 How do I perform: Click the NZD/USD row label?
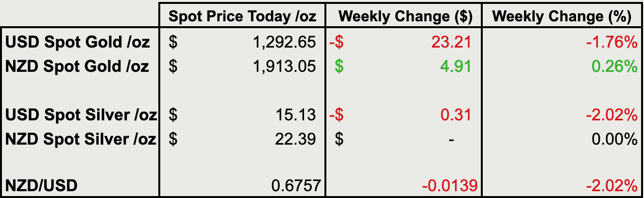coord(41,186)
